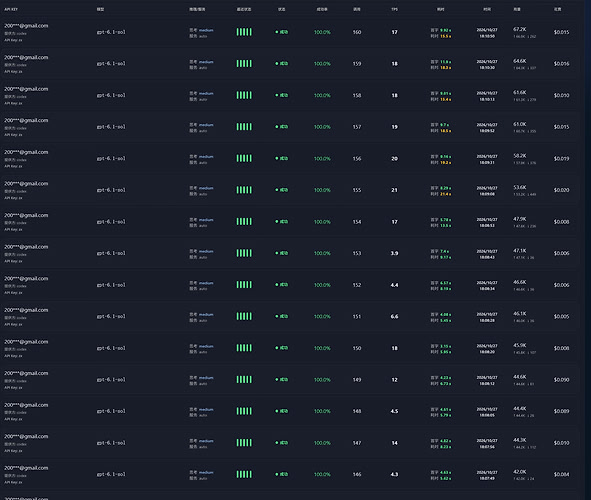Click the health bars icon in call 146 row
591x500 pixels.
[244, 474]
